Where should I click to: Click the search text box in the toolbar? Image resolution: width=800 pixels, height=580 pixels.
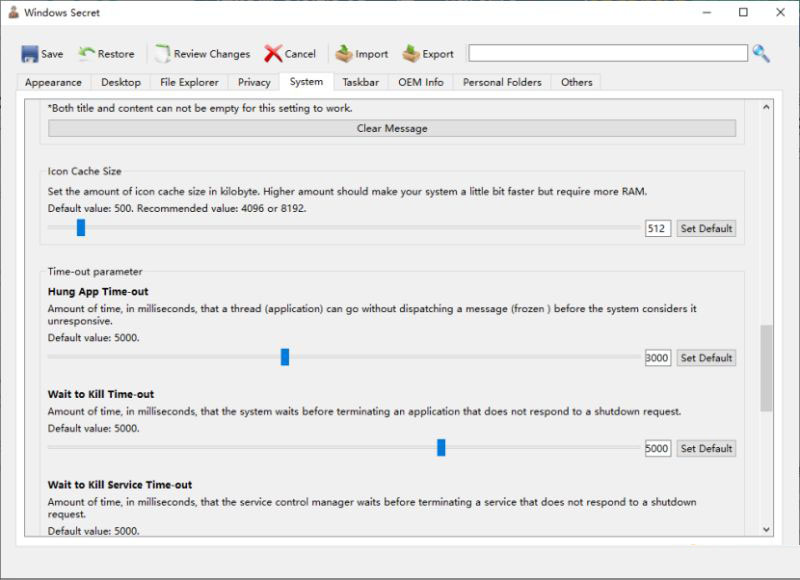click(608, 53)
